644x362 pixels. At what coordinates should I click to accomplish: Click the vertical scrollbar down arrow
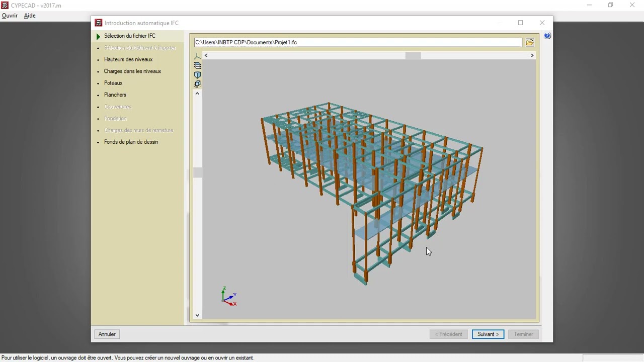tap(197, 315)
